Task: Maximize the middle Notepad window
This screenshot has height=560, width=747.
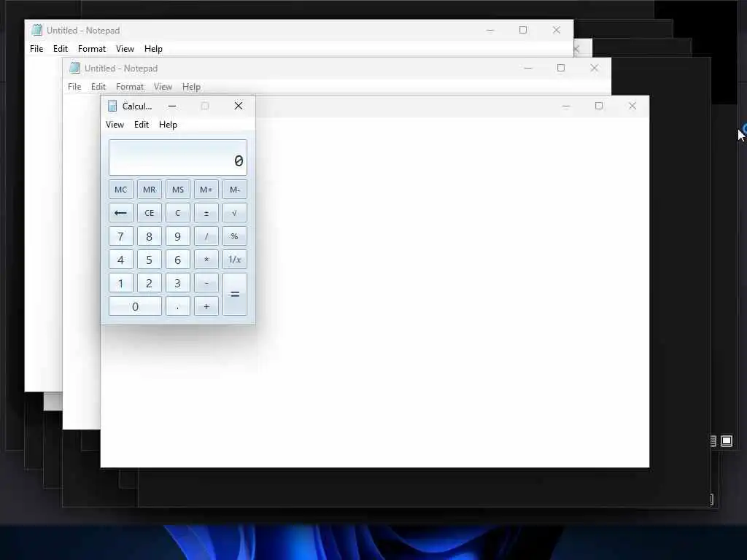Action: pyautogui.click(x=561, y=68)
